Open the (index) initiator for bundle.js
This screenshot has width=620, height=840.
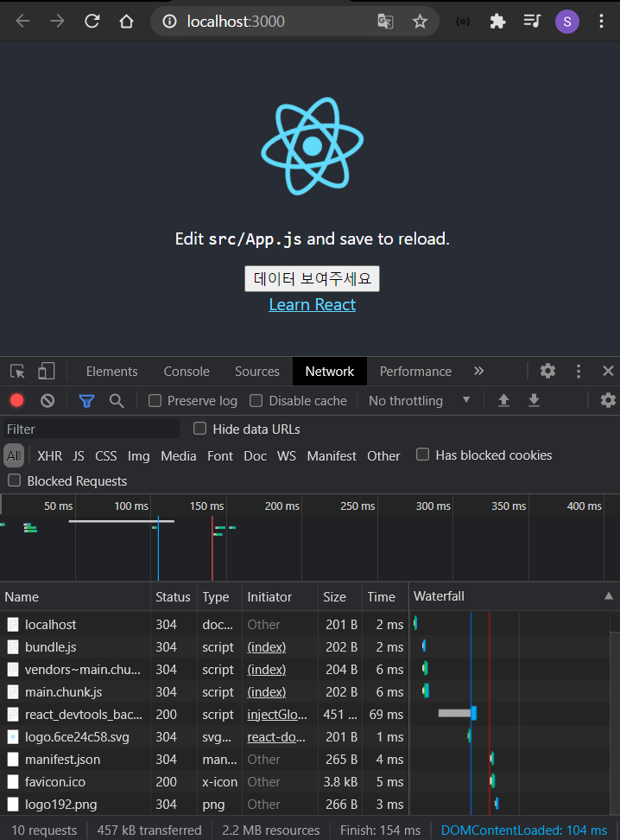267,647
